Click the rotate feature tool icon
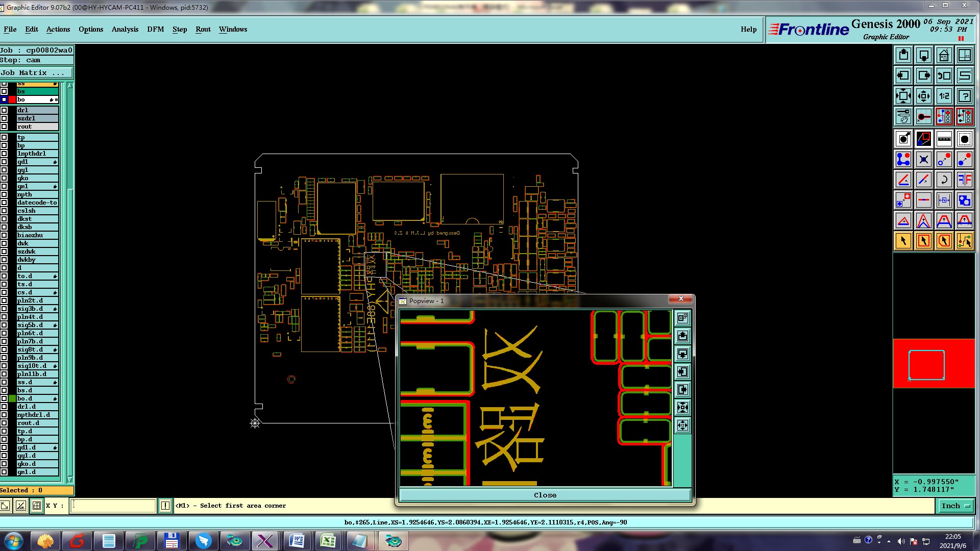The width and height of the screenshot is (980, 551). click(944, 180)
